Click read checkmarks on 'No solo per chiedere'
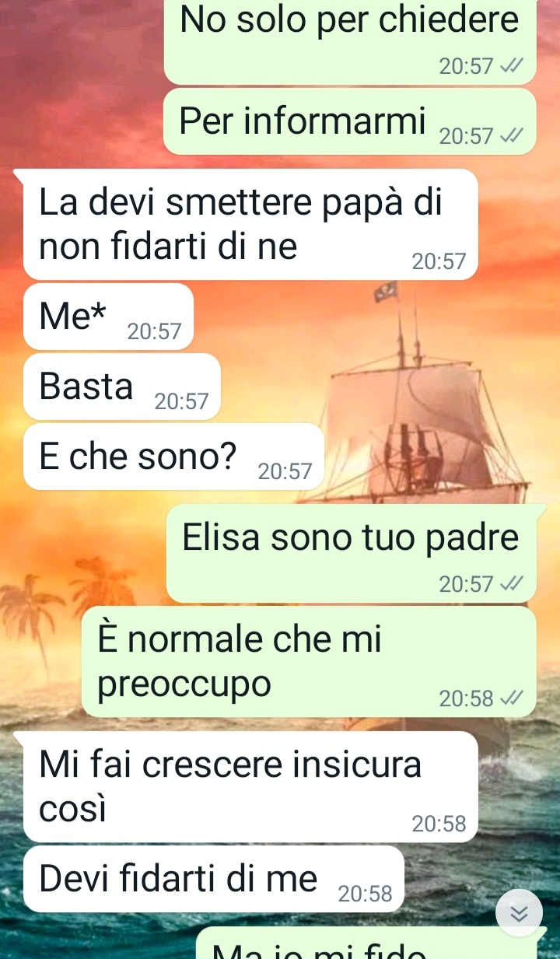The image size is (560, 959). (x=510, y=67)
